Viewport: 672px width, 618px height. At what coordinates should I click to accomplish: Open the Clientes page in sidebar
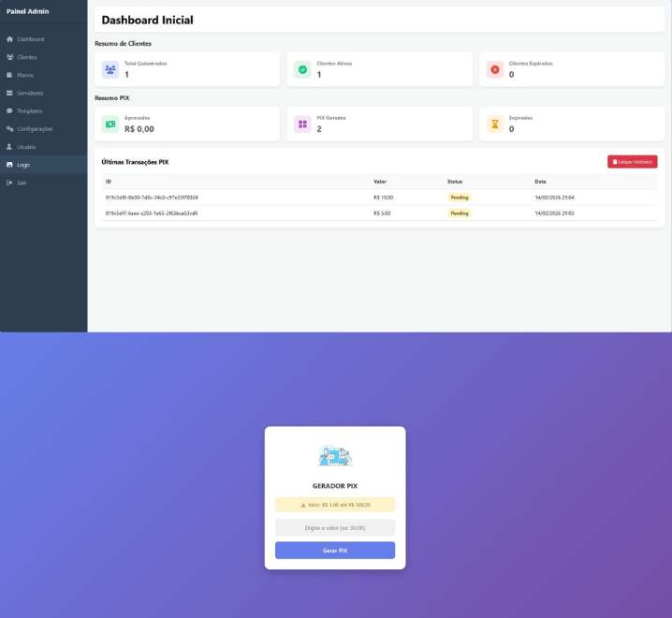[x=27, y=57]
